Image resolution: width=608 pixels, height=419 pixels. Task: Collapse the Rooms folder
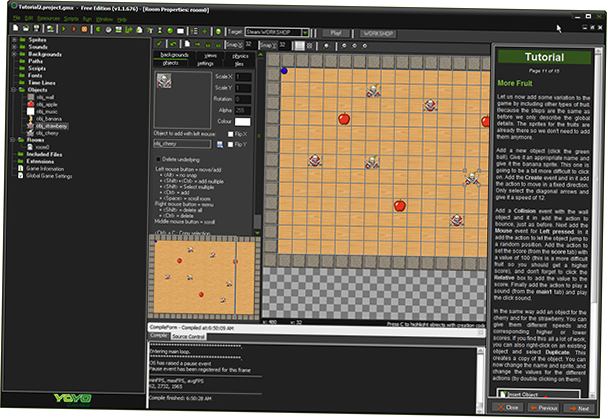(13, 140)
